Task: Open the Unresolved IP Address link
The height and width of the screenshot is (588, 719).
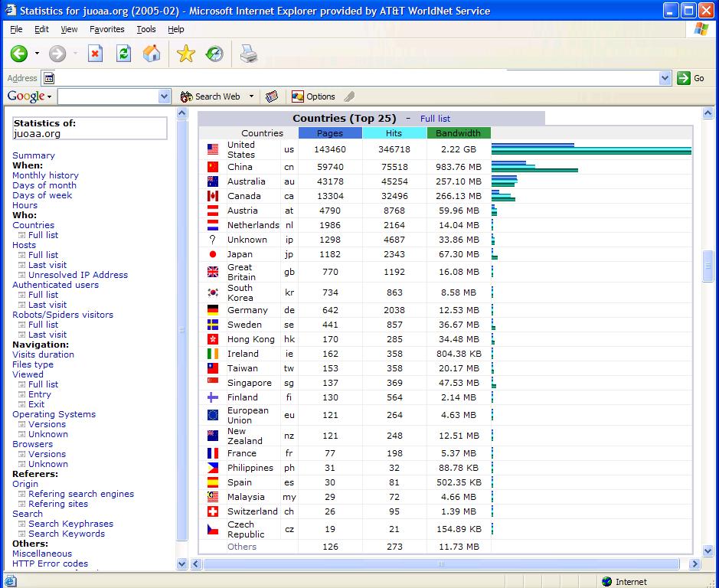Action: (x=78, y=275)
